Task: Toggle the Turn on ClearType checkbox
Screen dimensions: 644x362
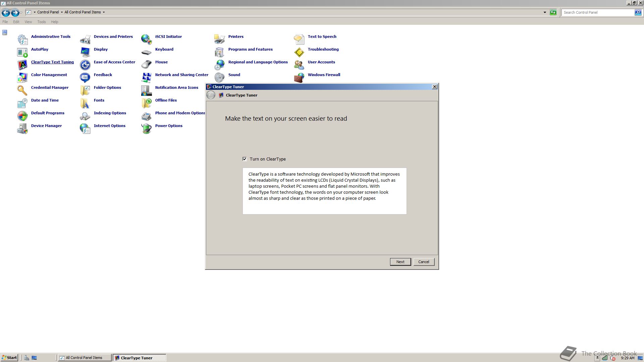Action: tap(245, 159)
